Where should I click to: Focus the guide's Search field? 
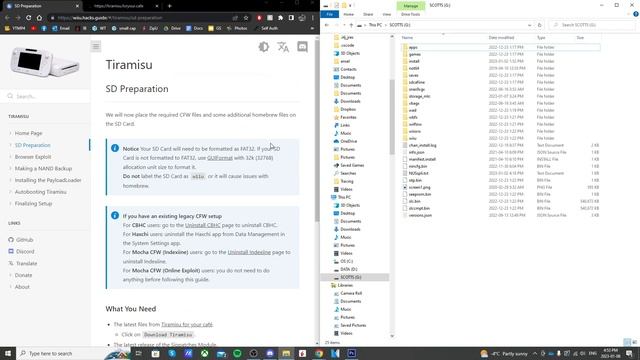[x=45, y=96]
